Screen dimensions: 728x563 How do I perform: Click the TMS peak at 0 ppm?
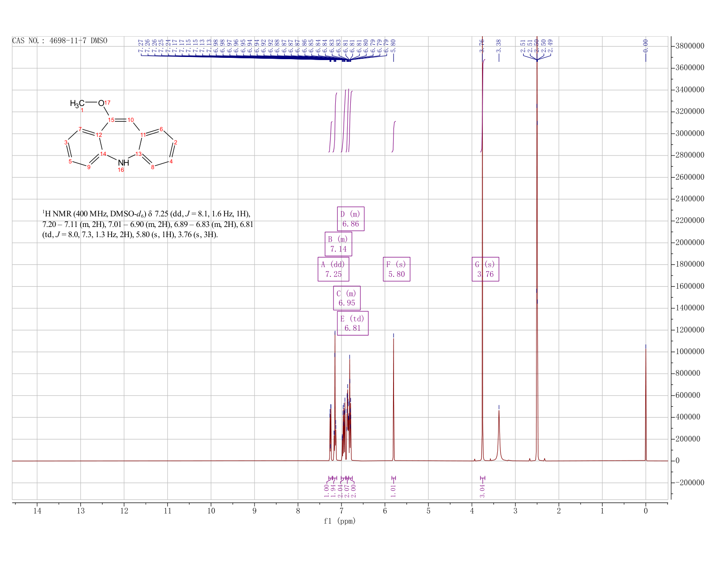[x=645, y=404]
